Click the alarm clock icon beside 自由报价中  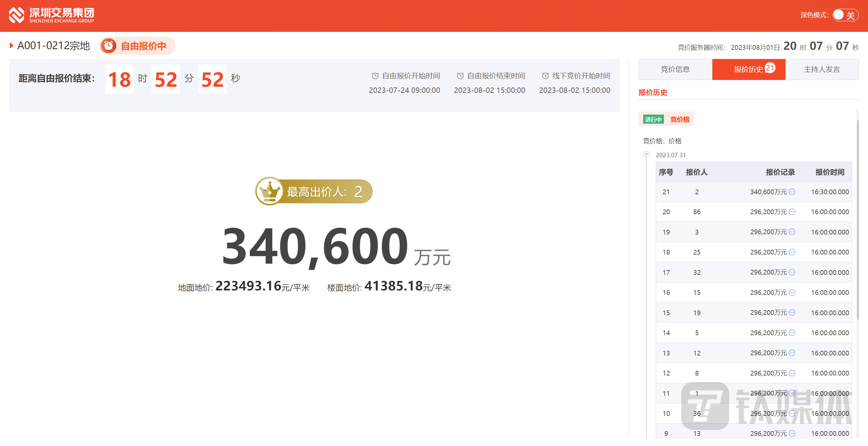coord(108,46)
